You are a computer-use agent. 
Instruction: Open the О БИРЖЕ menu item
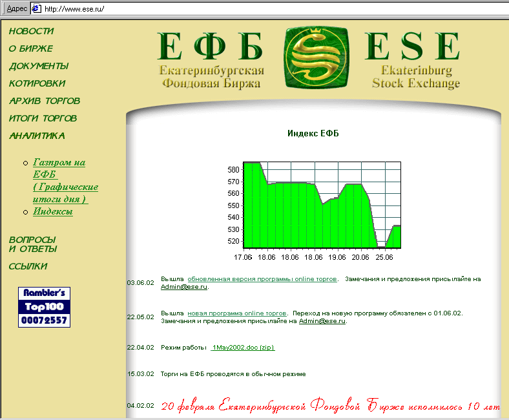pyautogui.click(x=30, y=48)
